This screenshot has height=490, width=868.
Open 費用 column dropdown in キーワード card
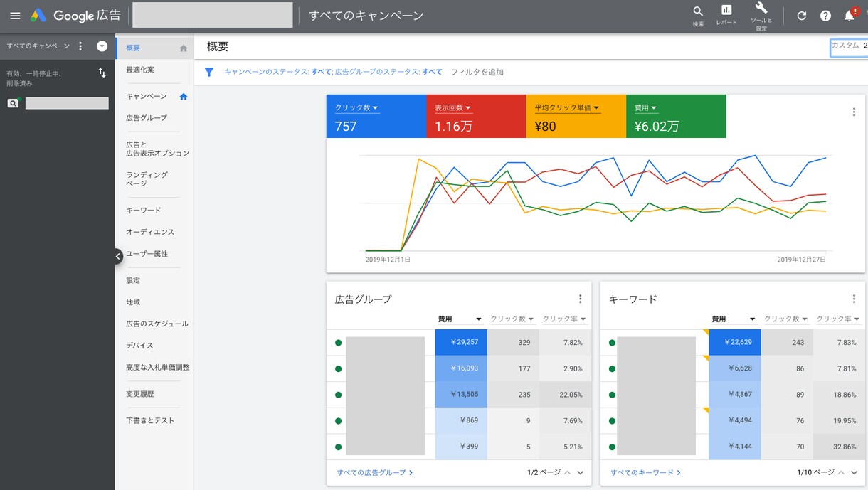pos(734,319)
